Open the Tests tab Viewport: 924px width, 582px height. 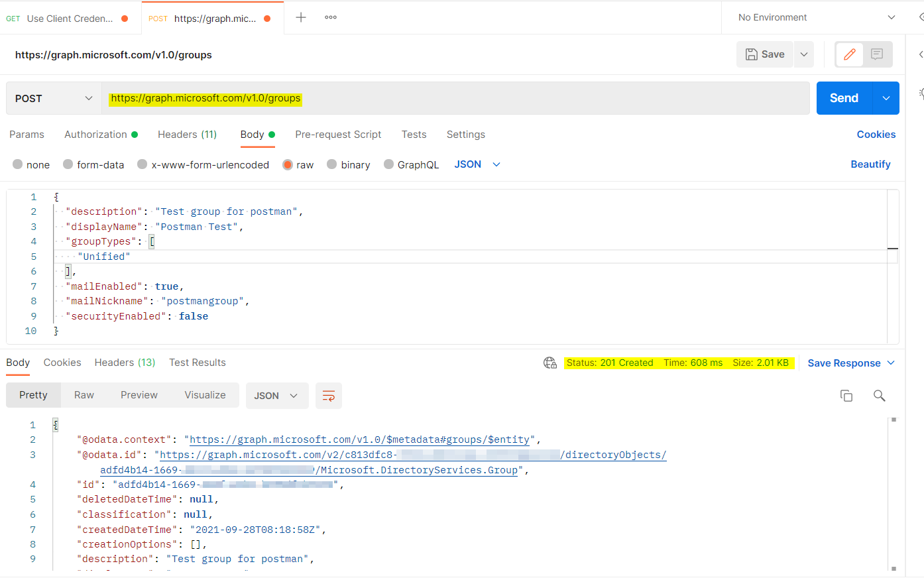pyautogui.click(x=414, y=135)
